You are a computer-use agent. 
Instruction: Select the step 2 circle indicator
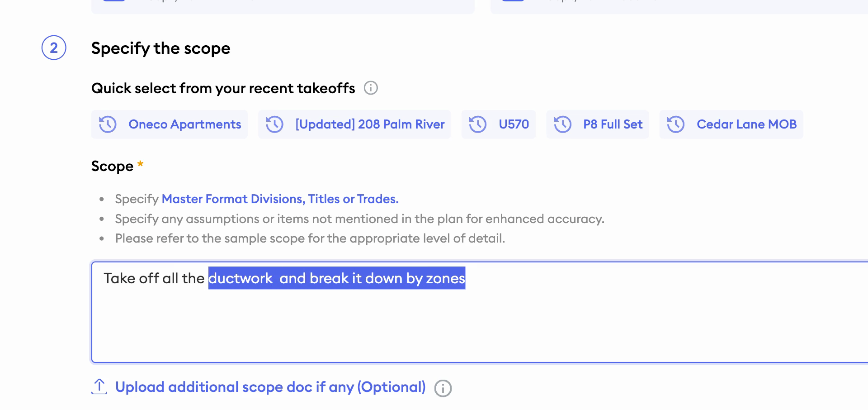pos(54,48)
